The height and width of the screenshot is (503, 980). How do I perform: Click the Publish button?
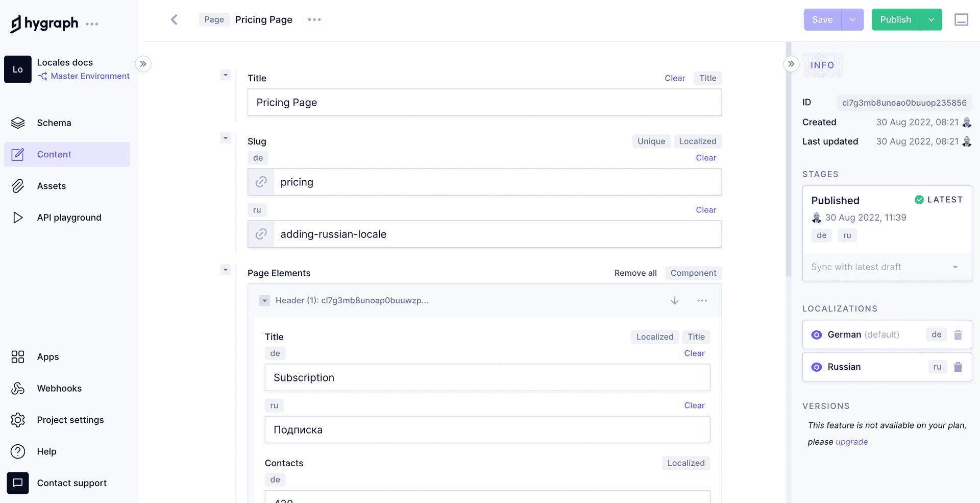[896, 19]
